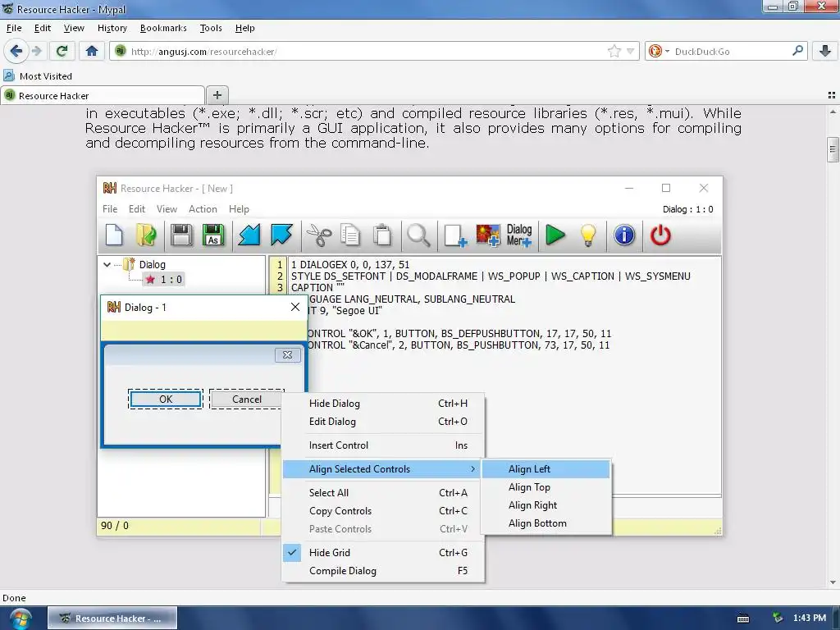Open the browser Edit menu

pos(43,28)
